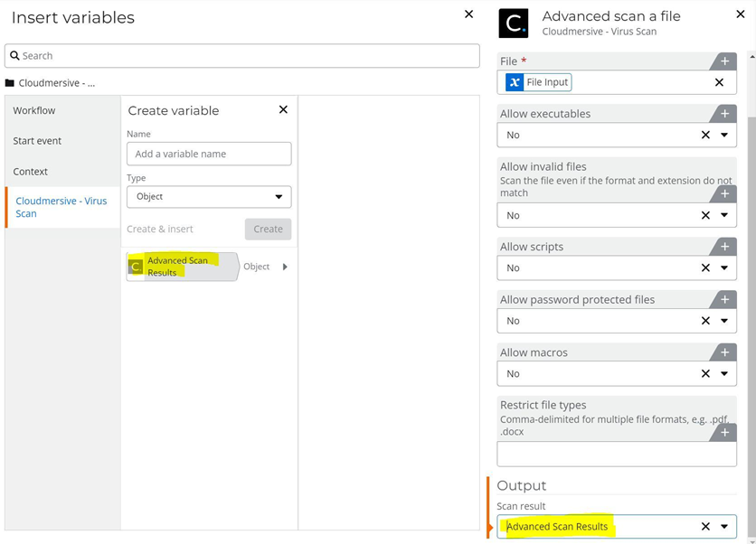Open the Allow executables dropdown
The height and width of the screenshot is (544, 756).
point(724,135)
